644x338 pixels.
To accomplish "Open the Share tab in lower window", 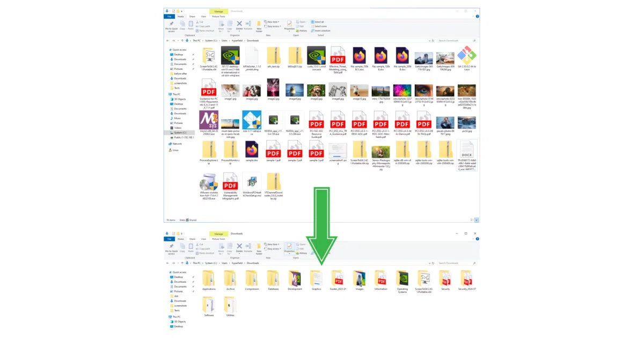I will (192, 239).
